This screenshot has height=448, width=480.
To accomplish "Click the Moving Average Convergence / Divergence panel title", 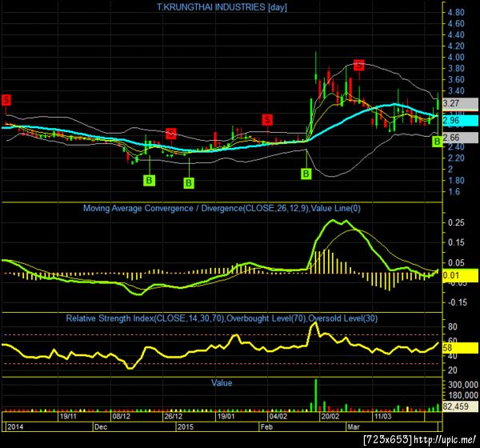I will [222, 209].
